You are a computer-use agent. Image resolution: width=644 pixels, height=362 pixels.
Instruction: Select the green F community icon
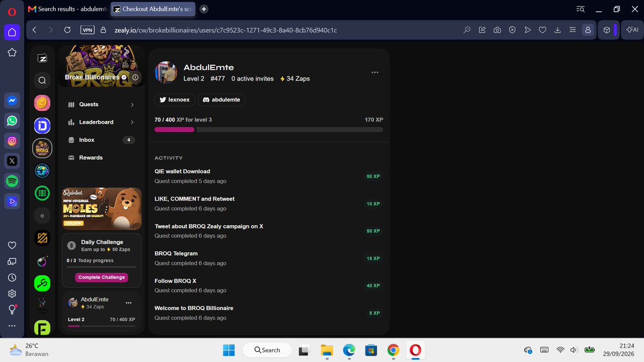tap(42, 328)
